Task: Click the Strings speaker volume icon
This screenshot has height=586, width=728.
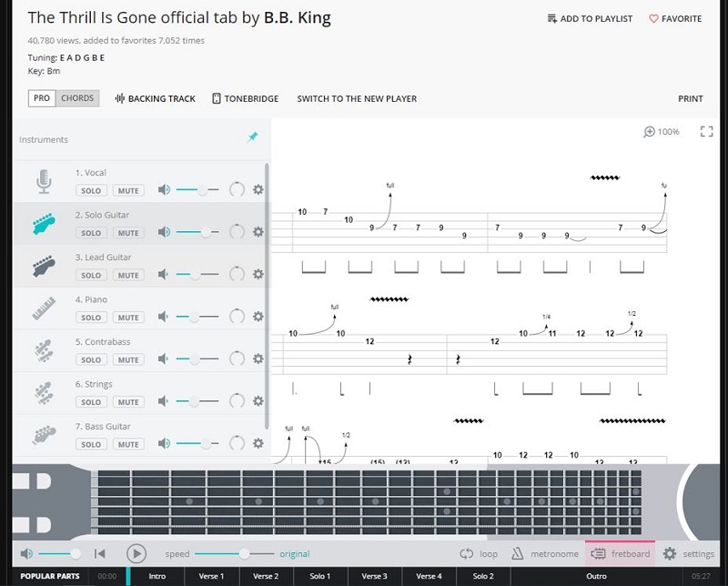Action: (163, 400)
